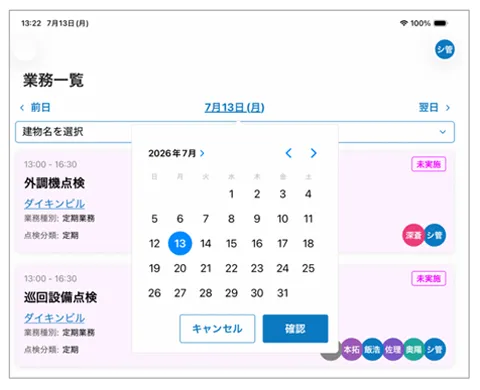Go to the next month with right chevron
Image resolution: width=480 pixels, height=390 pixels.
313,153
